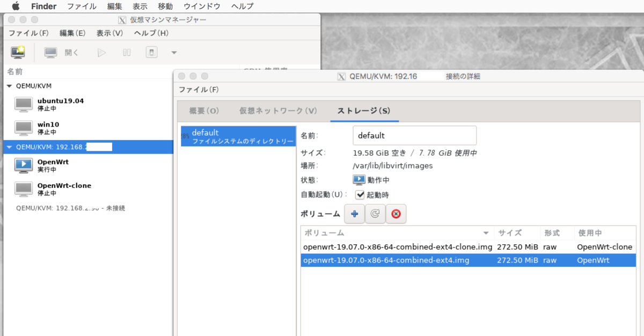Create a new virtual machine icon
Image resolution: width=644 pixels, height=336 pixels.
18,52
